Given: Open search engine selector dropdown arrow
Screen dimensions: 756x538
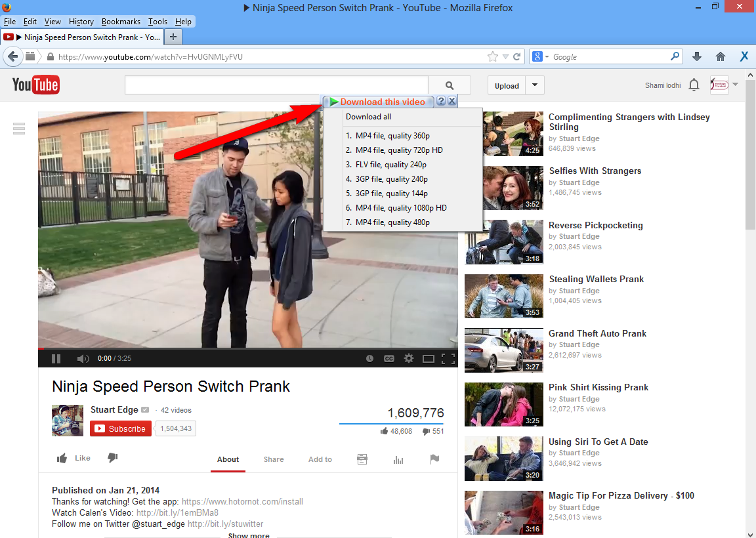Looking at the screenshot, I should (547, 57).
